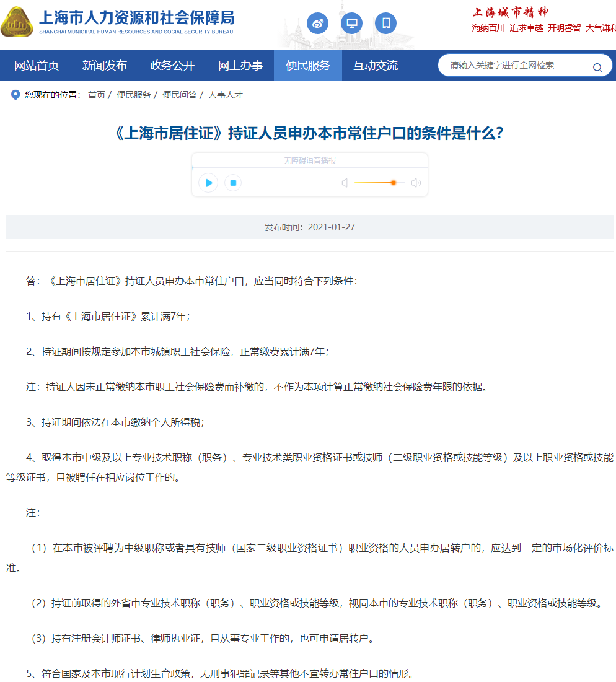616x682 pixels.
Task: Select the 便民服务 navigation tab
Action: pyautogui.click(x=307, y=66)
